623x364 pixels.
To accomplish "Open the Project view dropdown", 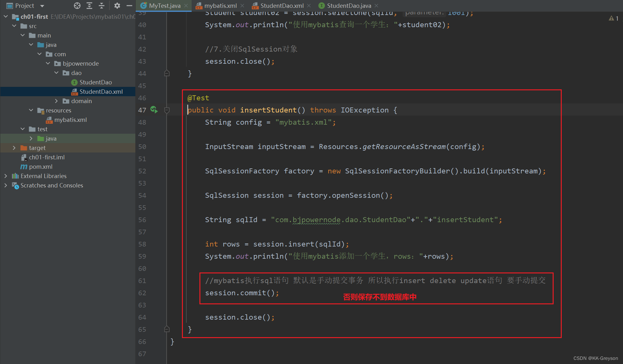I will (42, 6).
